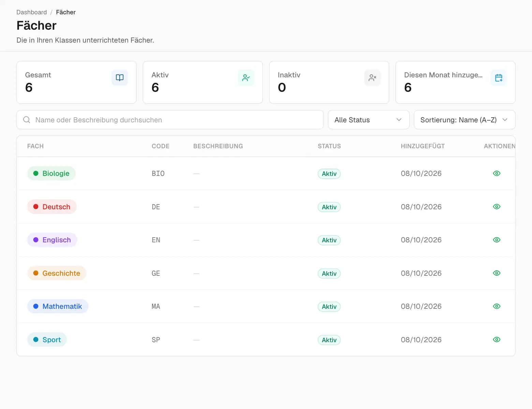
Task: Click the green dot of Biologie
Action: click(x=36, y=173)
